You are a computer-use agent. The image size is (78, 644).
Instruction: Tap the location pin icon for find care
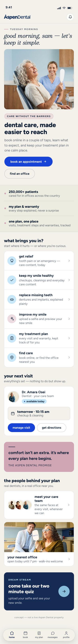[x=12, y=357]
